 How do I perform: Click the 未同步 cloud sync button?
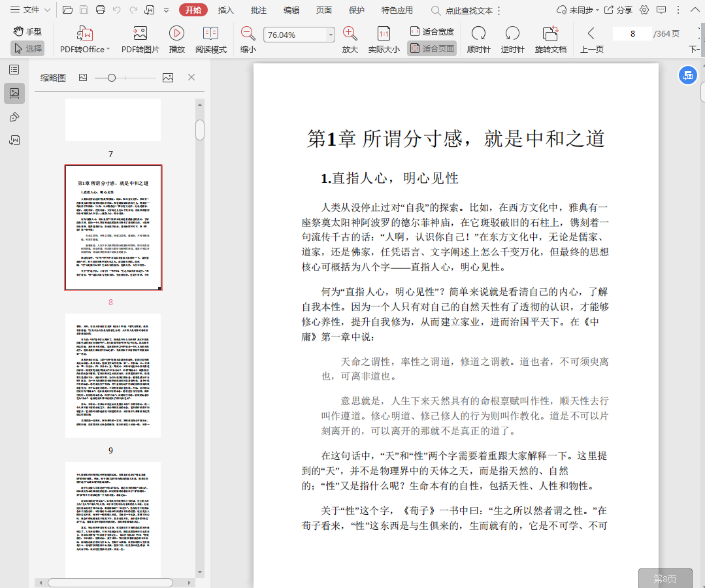click(578, 10)
